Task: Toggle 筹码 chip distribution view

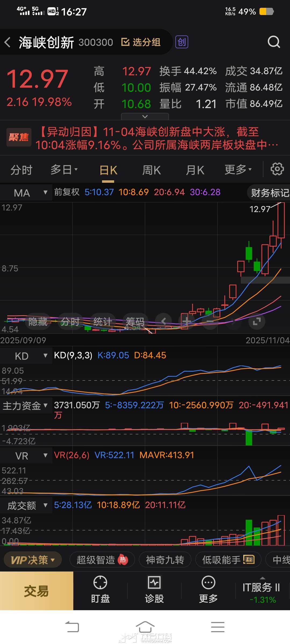Action: 135,321
